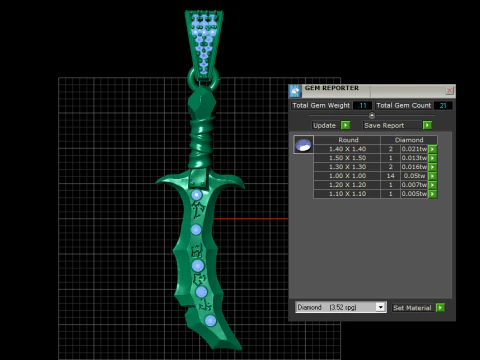Screen dimensions: 480x360
Task: Click green arrow for 1.50 X 1.50 row
Action: pos(432,158)
